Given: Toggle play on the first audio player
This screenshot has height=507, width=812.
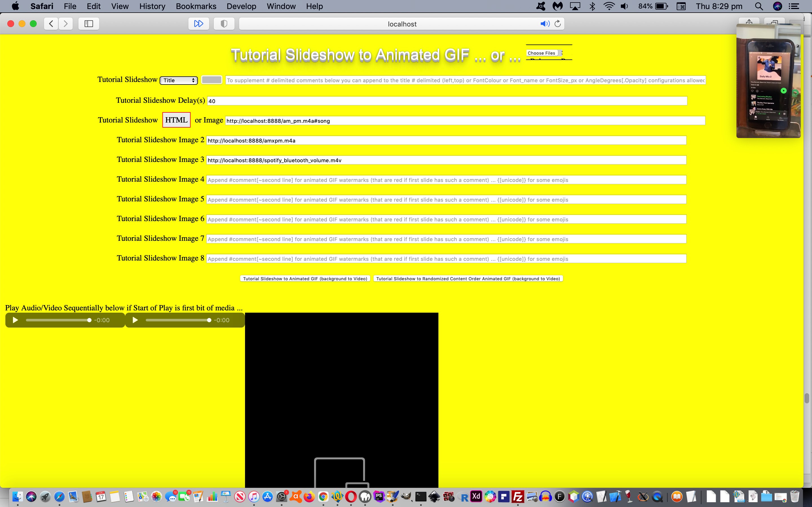Looking at the screenshot, I should click(x=14, y=319).
